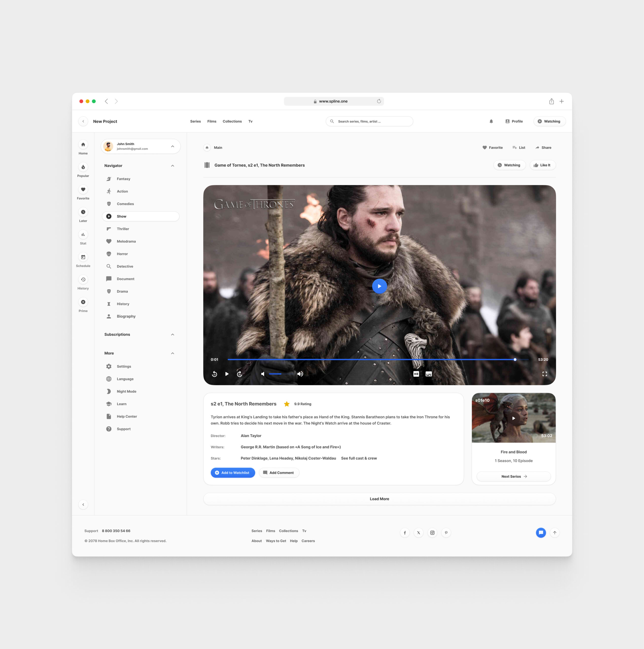Toggle subtitles in the player
Viewport: 644px width, 649px height.
[429, 374]
